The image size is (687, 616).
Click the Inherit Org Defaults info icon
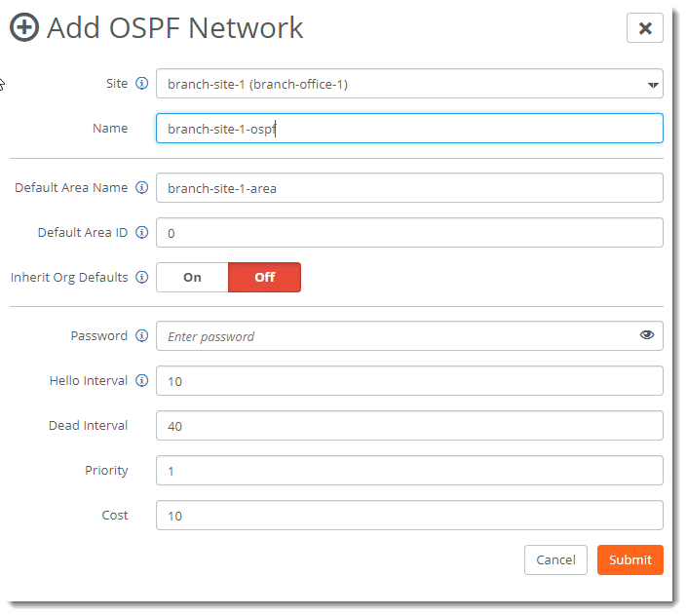pos(142,278)
